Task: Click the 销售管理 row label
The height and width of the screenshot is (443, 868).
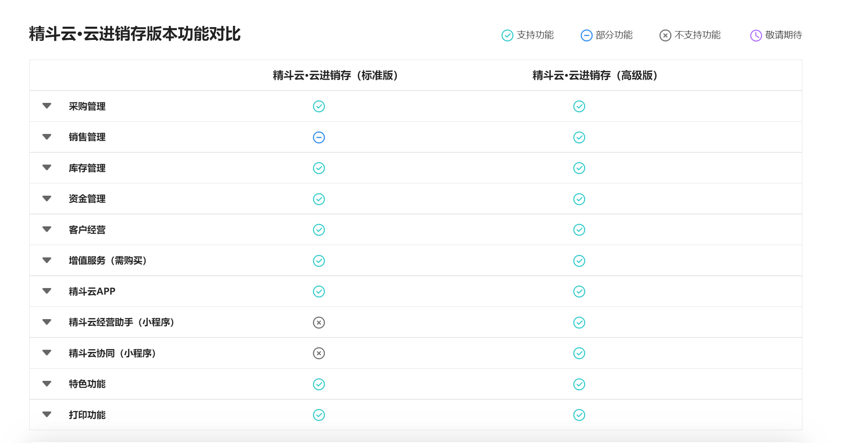Action: [87, 137]
